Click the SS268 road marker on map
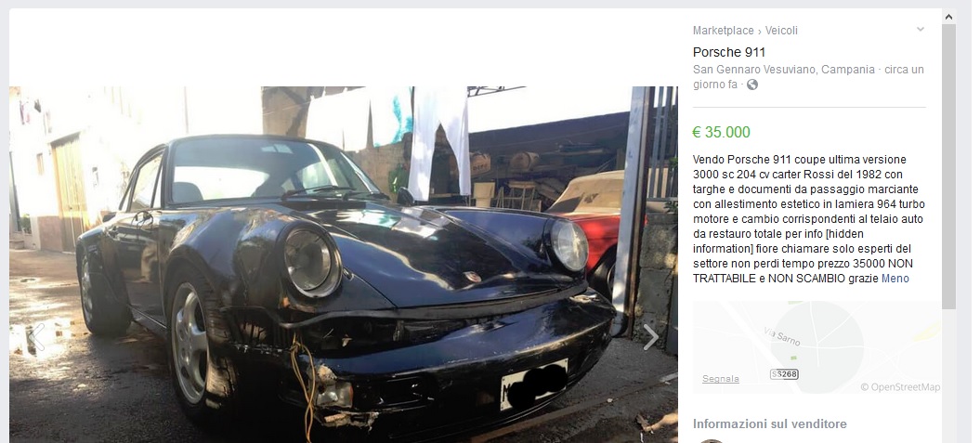The height and width of the screenshot is (443, 980). click(x=784, y=374)
